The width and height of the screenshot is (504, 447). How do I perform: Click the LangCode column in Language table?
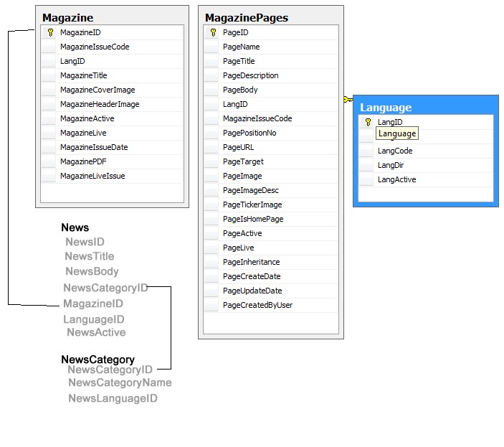[x=425, y=151]
